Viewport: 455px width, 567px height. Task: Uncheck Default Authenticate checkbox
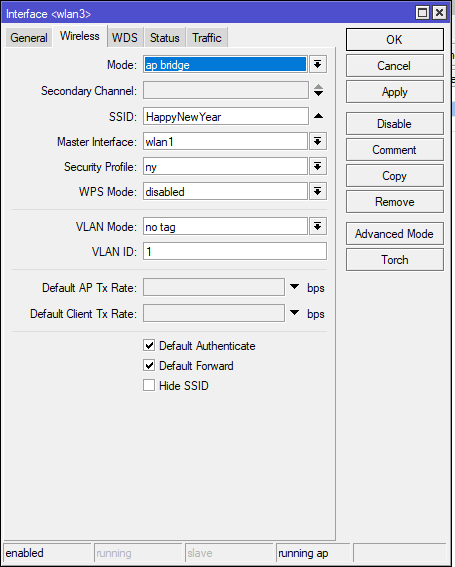coord(149,345)
